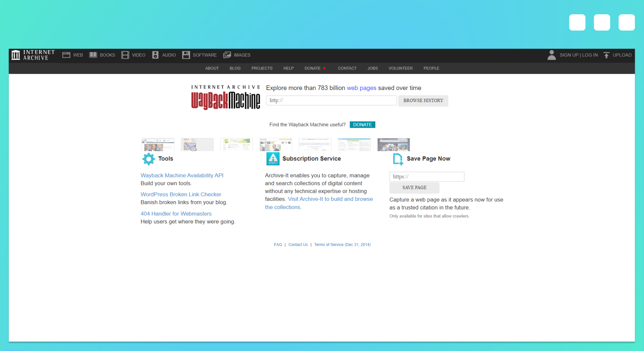Click the Internet Archive building logo

[x=16, y=55]
